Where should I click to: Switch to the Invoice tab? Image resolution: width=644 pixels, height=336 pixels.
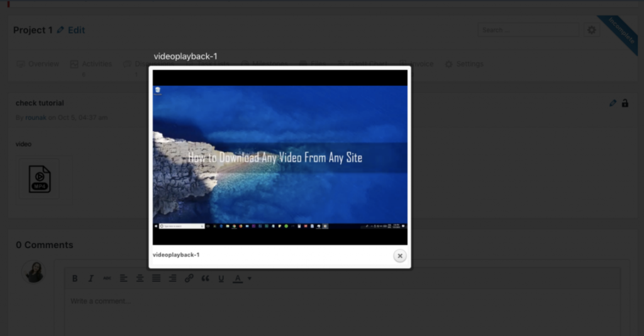point(416,64)
